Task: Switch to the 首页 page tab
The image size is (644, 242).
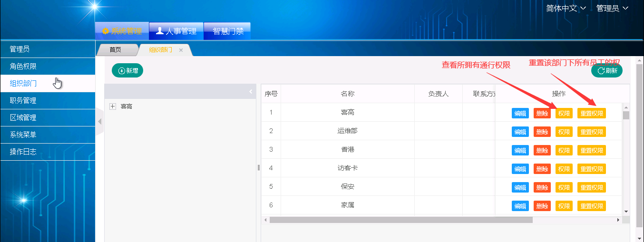Action: point(115,49)
